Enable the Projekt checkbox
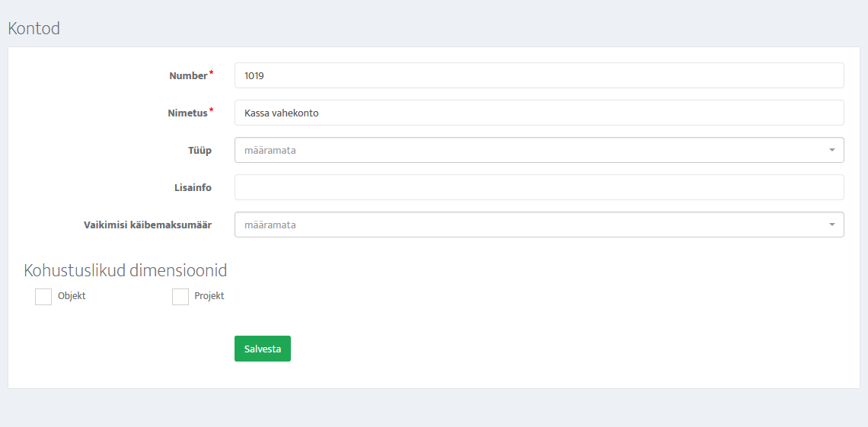This screenshot has height=427, width=868. point(180,297)
